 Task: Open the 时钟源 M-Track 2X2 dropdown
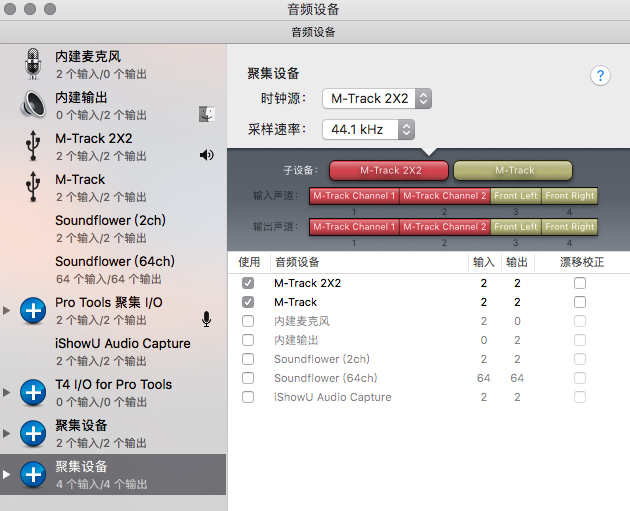[377, 98]
